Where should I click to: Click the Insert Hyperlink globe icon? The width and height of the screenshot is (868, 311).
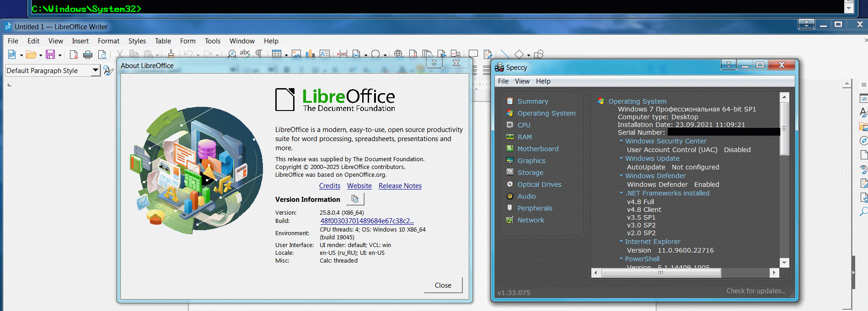(398, 54)
